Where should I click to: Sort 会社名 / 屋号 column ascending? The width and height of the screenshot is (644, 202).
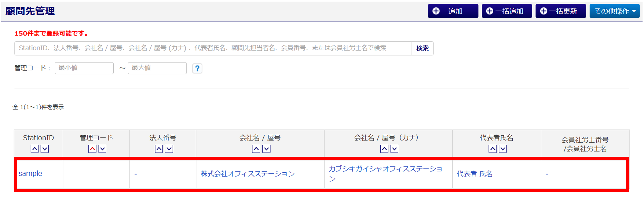pyautogui.click(x=256, y=149)
